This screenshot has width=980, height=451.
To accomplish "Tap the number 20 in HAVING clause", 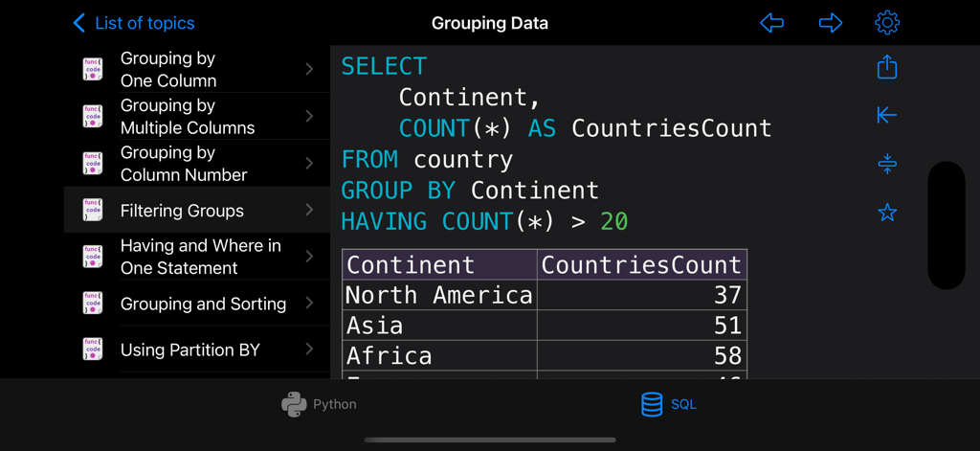I will 613,221.
